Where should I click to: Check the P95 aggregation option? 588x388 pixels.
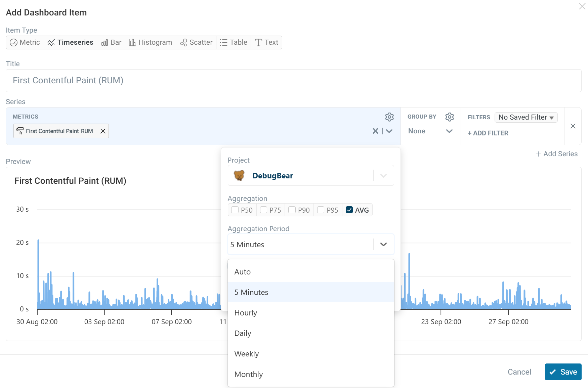pos(321,210)
